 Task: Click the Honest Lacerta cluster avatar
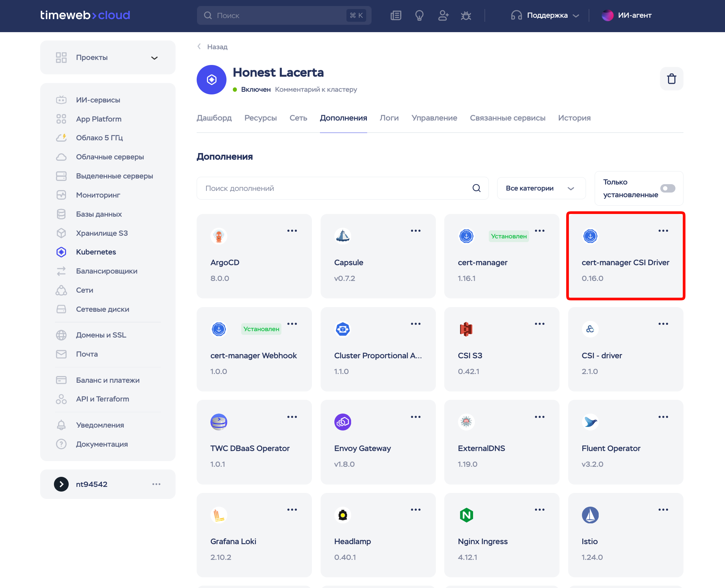point(211,80)
